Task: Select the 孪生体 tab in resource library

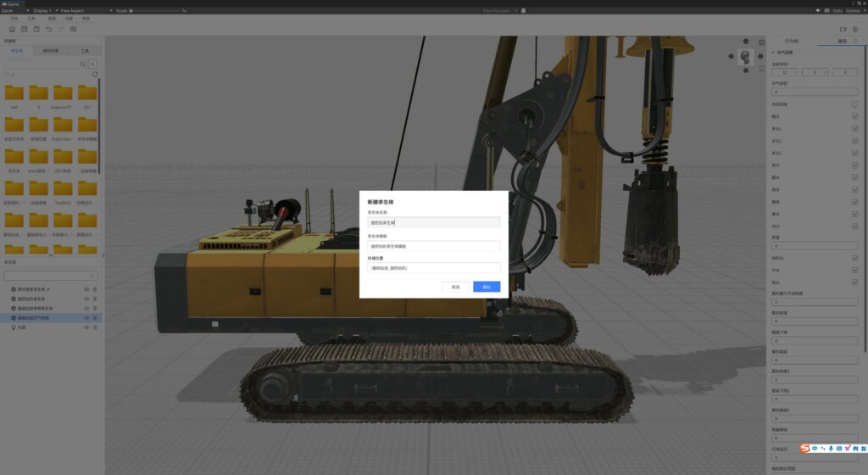Action: tap(17, 51)
